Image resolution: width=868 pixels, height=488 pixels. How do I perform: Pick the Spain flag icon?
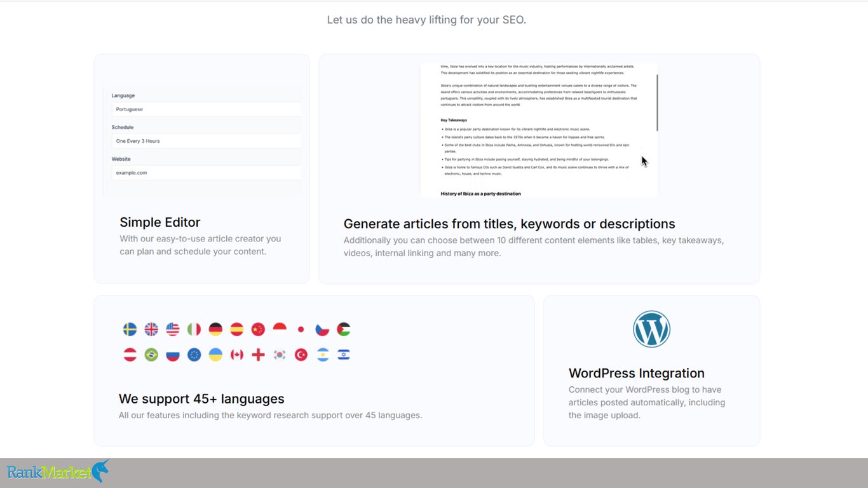click(x=236, y=329)
